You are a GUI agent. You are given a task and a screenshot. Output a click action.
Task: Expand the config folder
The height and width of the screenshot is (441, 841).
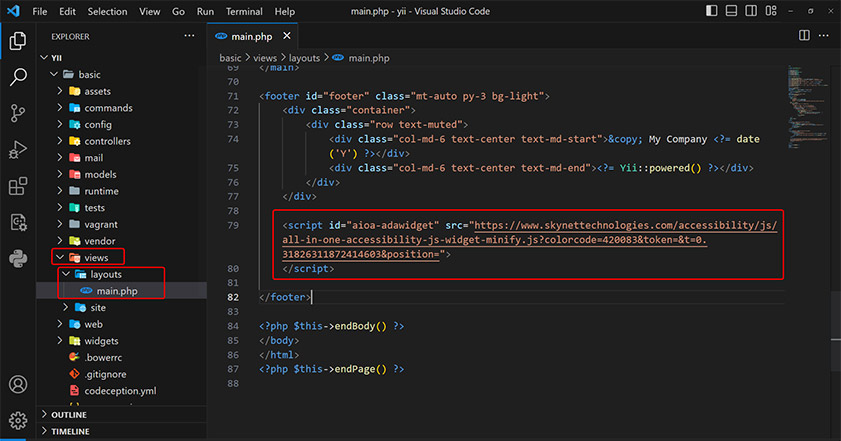(121, 124)
